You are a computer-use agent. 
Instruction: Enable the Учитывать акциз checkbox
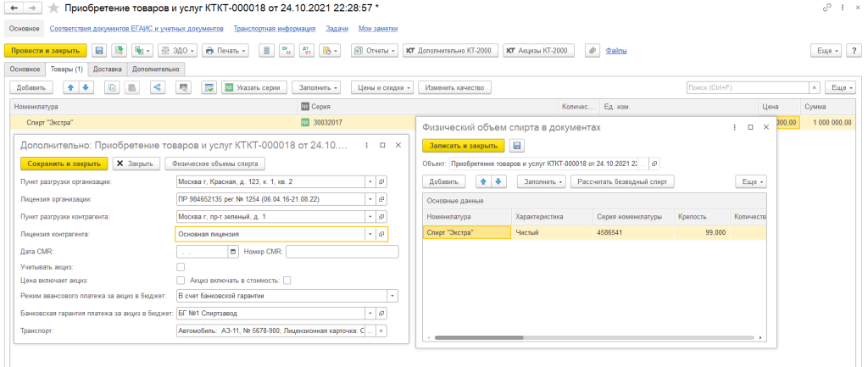pos(181,267)
